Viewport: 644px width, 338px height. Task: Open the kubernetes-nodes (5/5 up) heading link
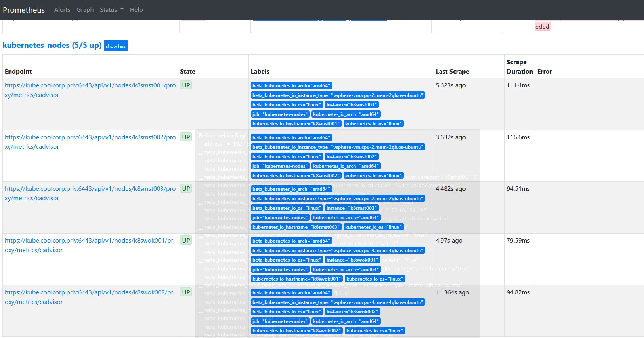[52, 45]
